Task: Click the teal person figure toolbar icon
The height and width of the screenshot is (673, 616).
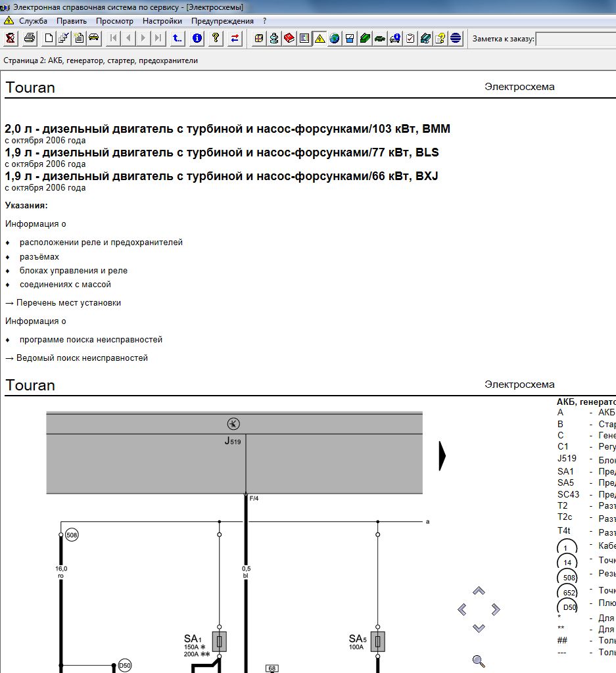Action: click(274, 38)
